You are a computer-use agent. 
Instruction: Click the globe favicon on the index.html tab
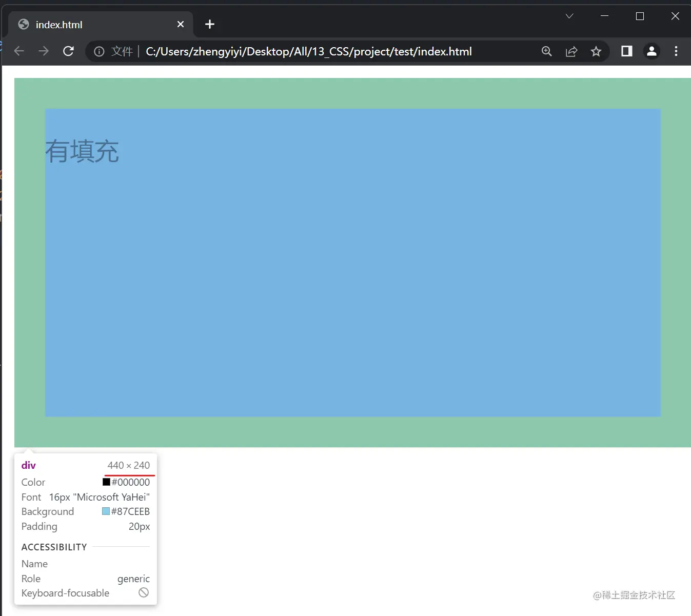coord(24,25)
